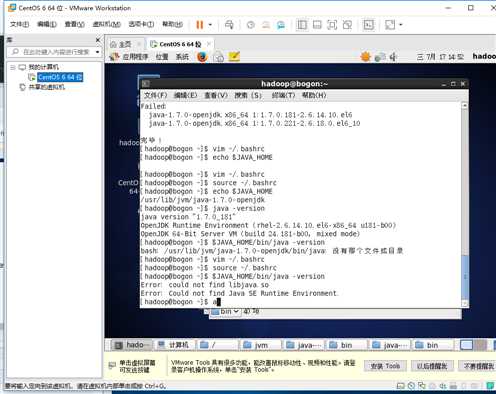Switch to hado… terminal taskbar button
The height and width of the screenshot is (394, 496).
pos(131,345)
